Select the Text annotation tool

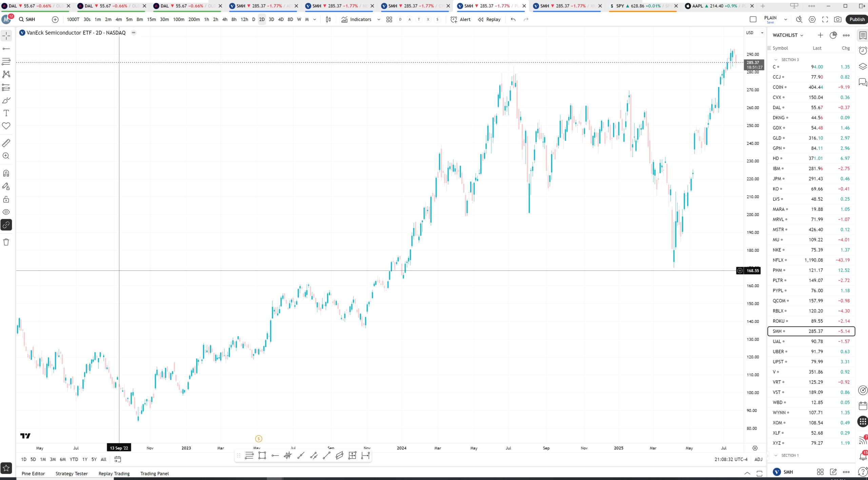(6, 113)
